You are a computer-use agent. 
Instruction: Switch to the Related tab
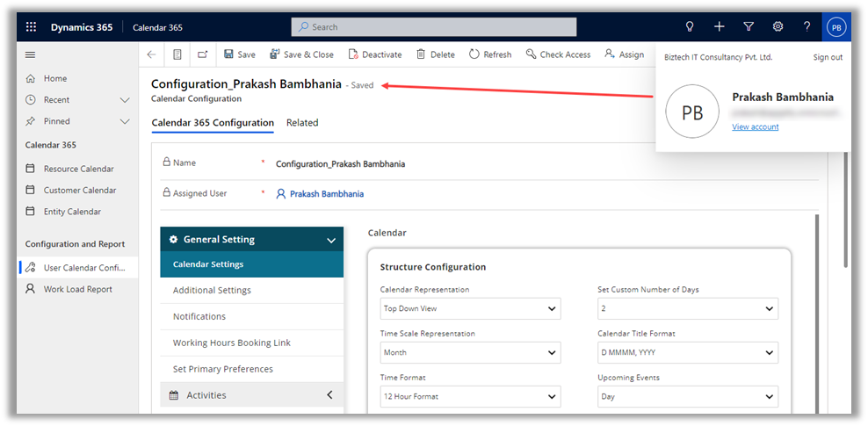302,123
